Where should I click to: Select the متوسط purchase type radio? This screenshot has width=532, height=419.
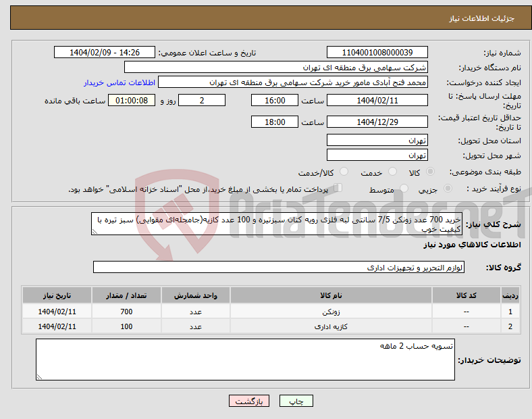tap(404, 189)
